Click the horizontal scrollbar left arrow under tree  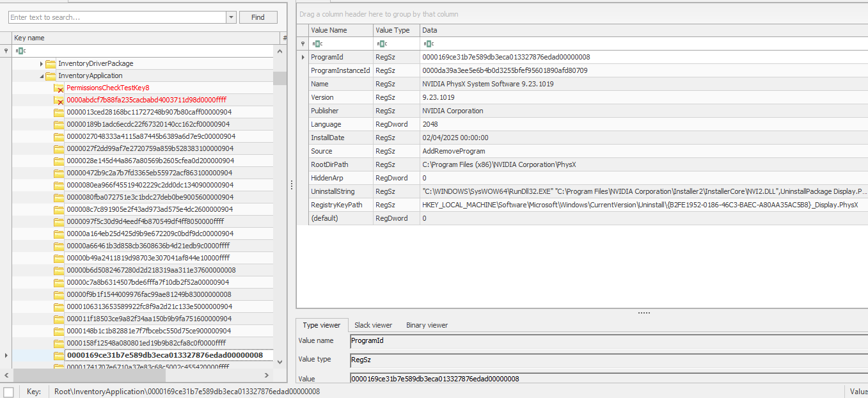(x=6, y=375)
